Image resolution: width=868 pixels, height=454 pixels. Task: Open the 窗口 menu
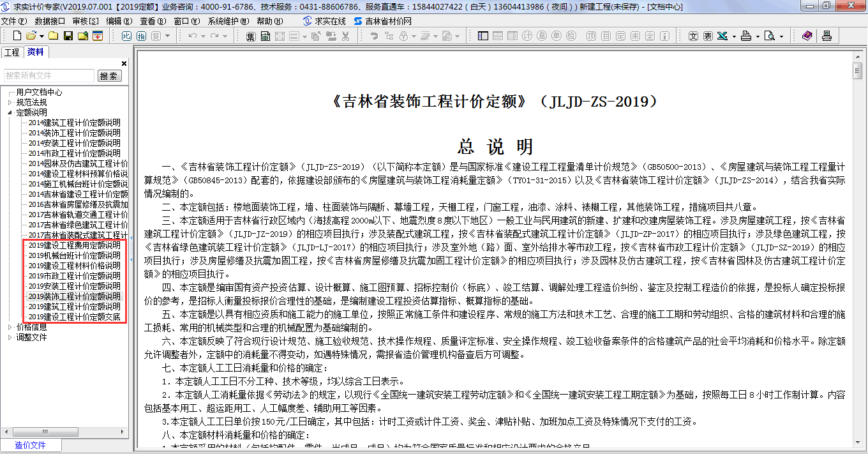(x=187, y=21)
